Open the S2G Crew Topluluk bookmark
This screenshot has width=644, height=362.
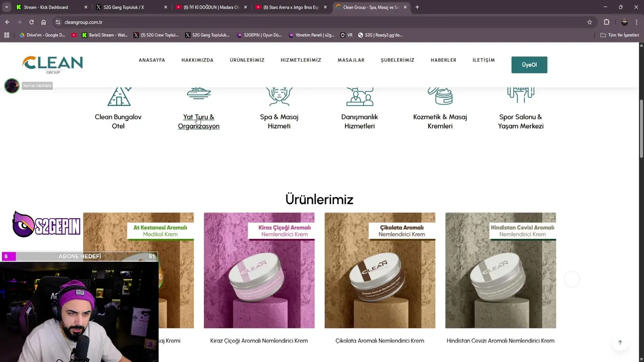156,35
